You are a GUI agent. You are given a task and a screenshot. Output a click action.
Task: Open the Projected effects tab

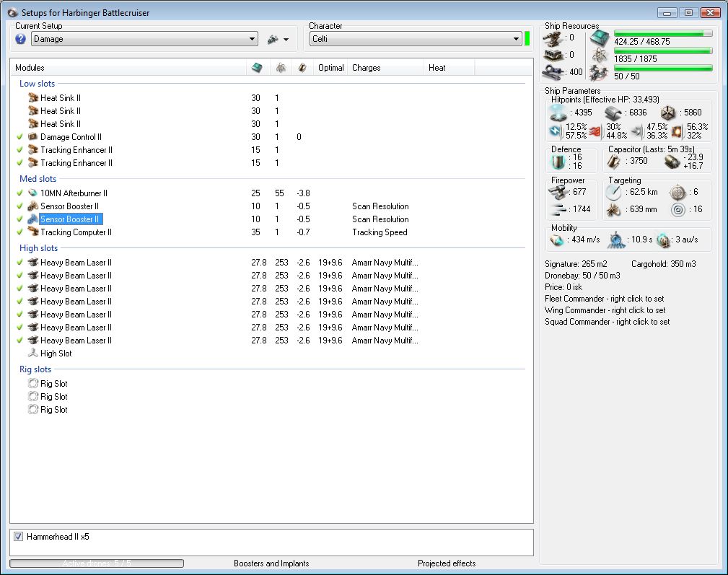447,563
